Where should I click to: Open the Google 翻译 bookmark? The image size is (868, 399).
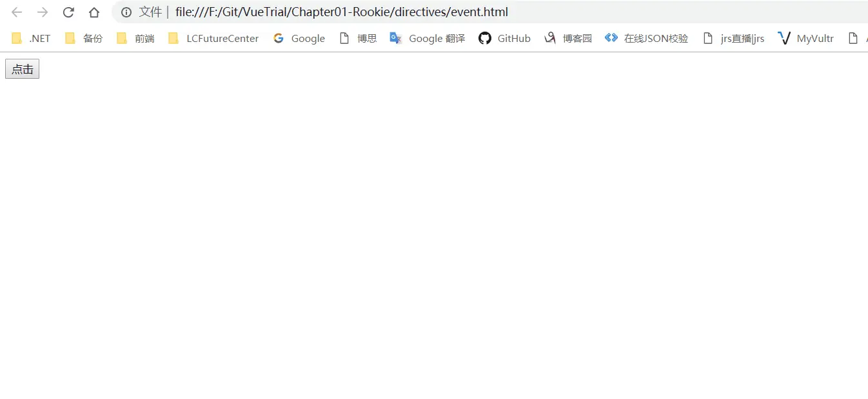click(x=428, y=38)
